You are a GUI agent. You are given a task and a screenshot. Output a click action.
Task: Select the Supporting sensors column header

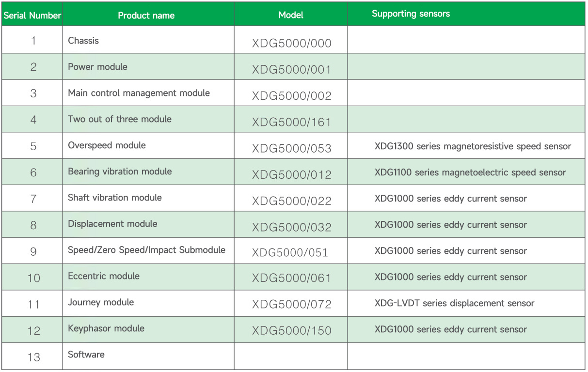click(466, 15)
